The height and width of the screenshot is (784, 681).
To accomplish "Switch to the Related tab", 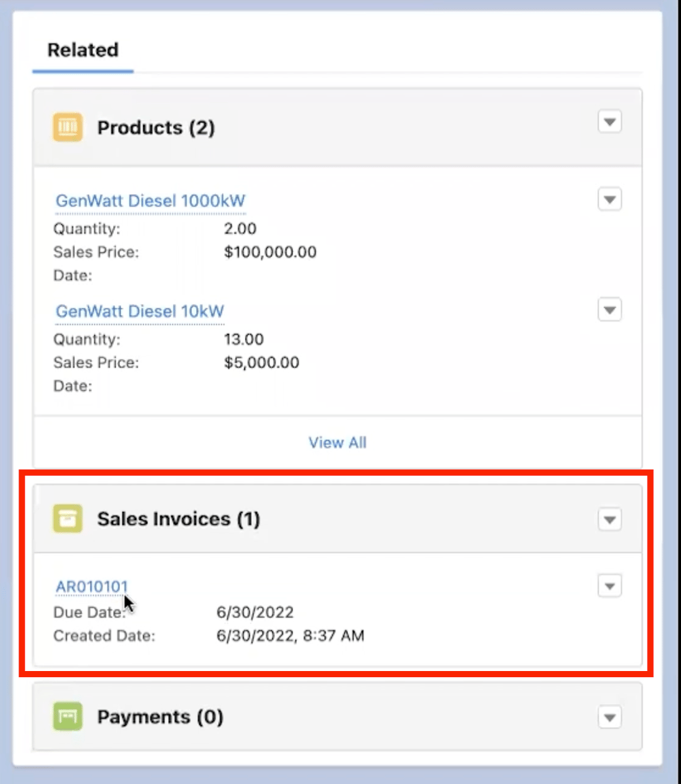I will click(82, 50).
